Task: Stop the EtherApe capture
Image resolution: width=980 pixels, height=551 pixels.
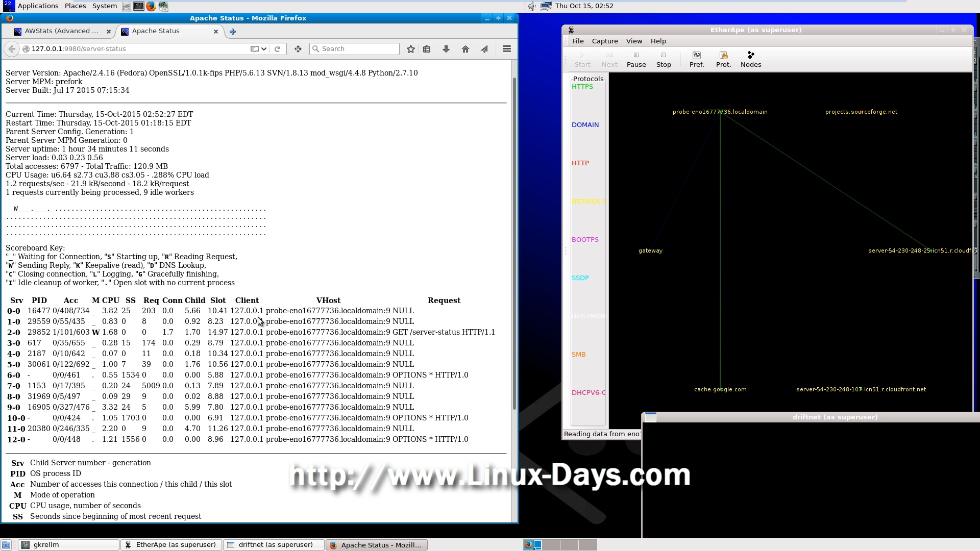Action: 664,60
